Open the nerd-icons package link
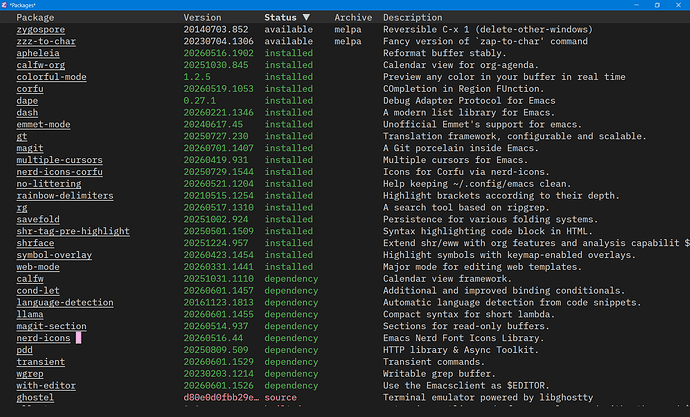The width and height of the screenshot is (690, 417). pos(43,338)
